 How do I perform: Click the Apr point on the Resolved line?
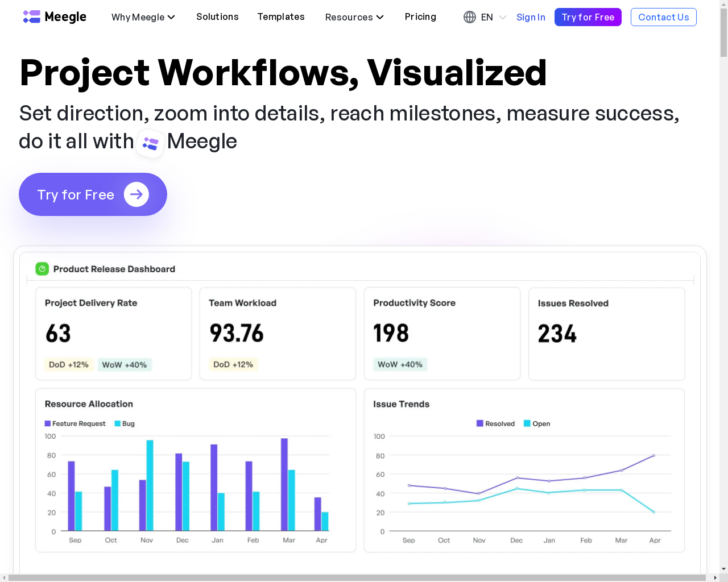click(x=653, y=455)
